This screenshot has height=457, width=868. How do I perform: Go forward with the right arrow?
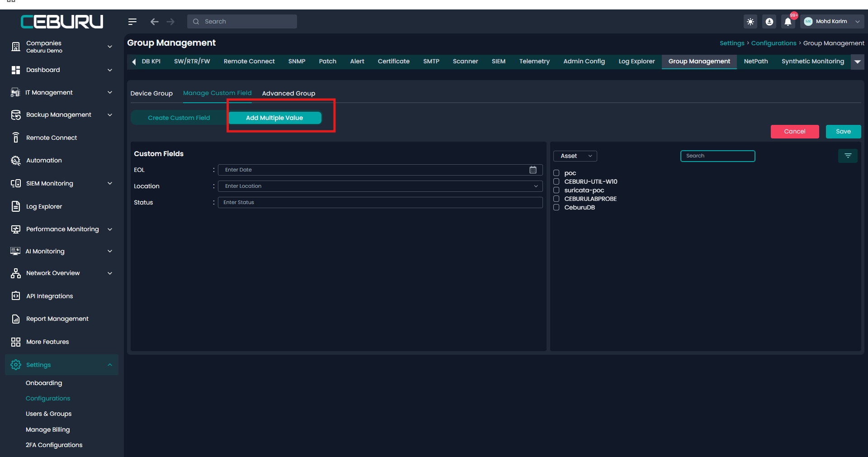[x=170, y=22]
